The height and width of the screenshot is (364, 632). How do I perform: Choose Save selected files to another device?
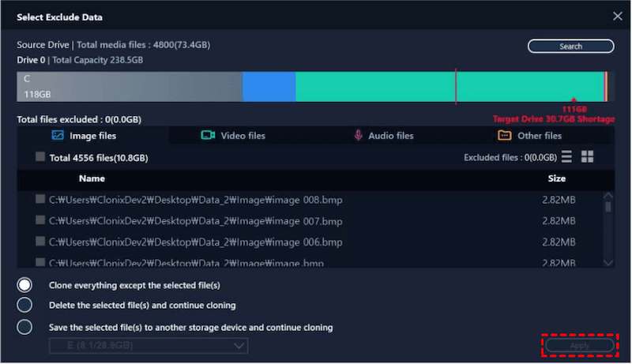click(24, 327)
